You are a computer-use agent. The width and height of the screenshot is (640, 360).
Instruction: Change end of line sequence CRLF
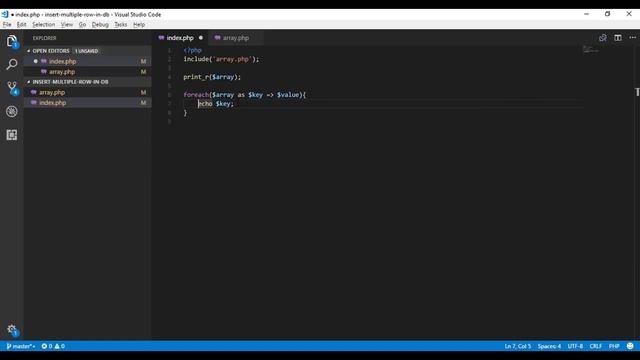596,346
